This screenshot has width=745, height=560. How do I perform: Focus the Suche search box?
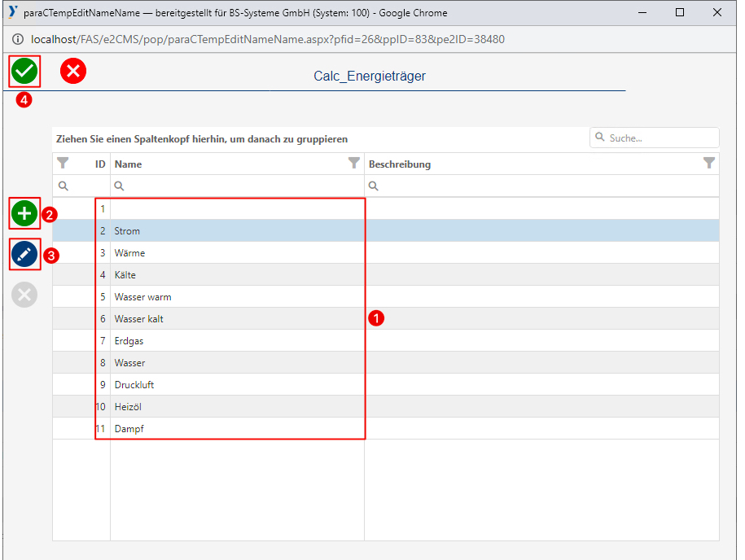[x=660, y=138]
